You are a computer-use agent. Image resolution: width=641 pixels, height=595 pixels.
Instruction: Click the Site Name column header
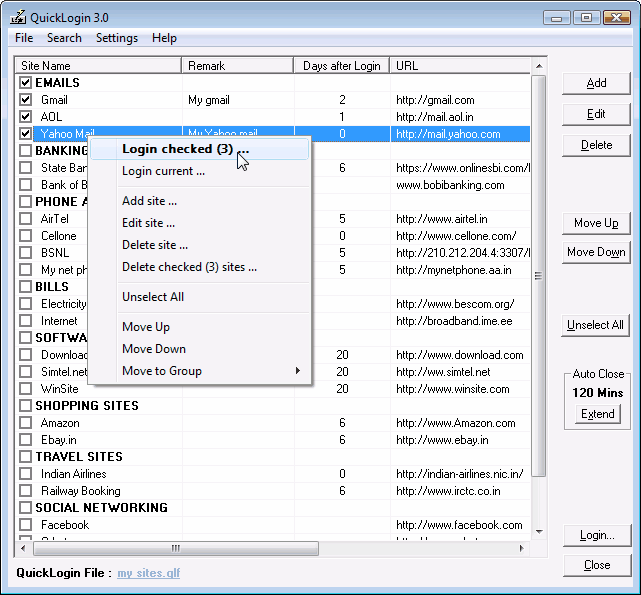tap(98, 66)
